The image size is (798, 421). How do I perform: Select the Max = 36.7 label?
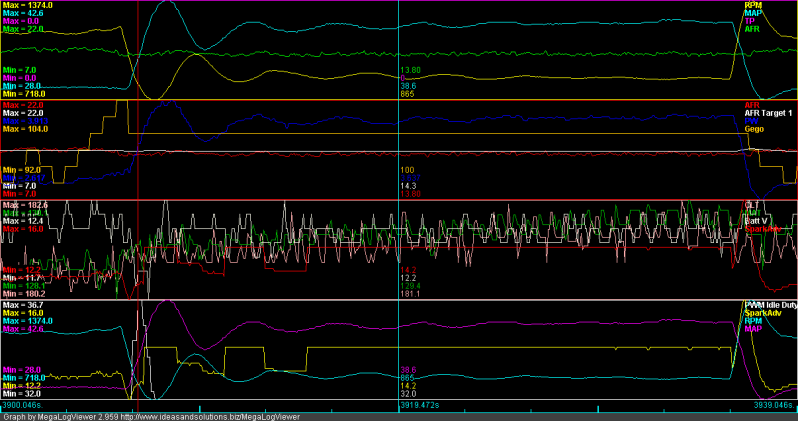(x=23, y=304)
